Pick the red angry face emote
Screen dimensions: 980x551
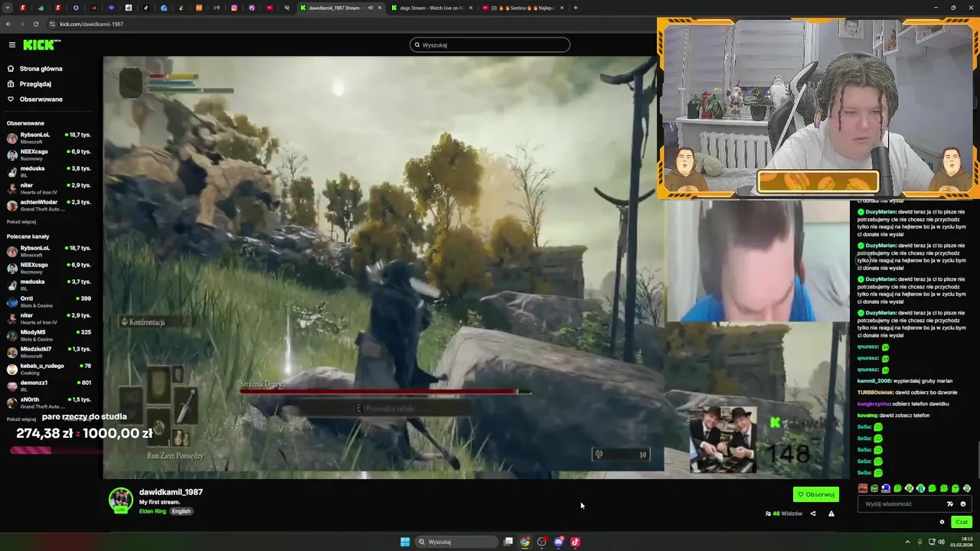pyautogui.click(x=863, y=488)
